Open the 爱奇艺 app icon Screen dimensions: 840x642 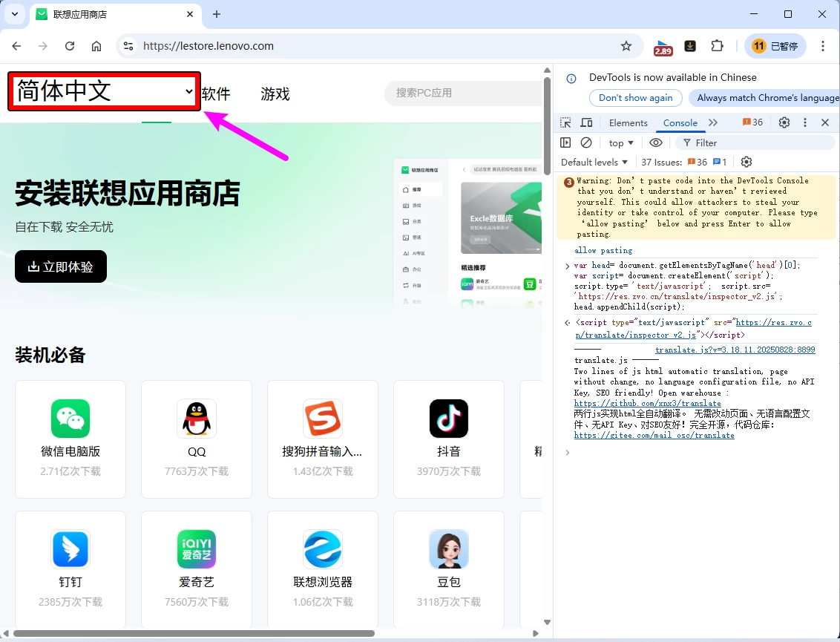point(197,548)
